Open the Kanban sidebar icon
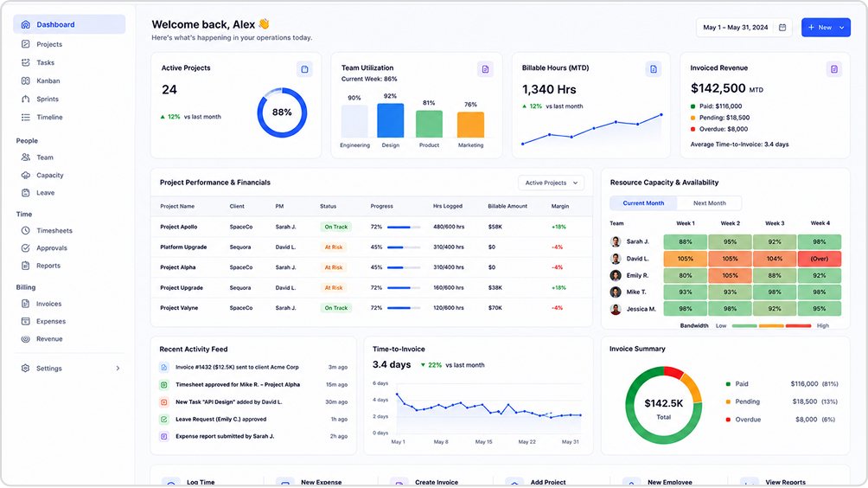868x488 pixels. pos(25,80)
